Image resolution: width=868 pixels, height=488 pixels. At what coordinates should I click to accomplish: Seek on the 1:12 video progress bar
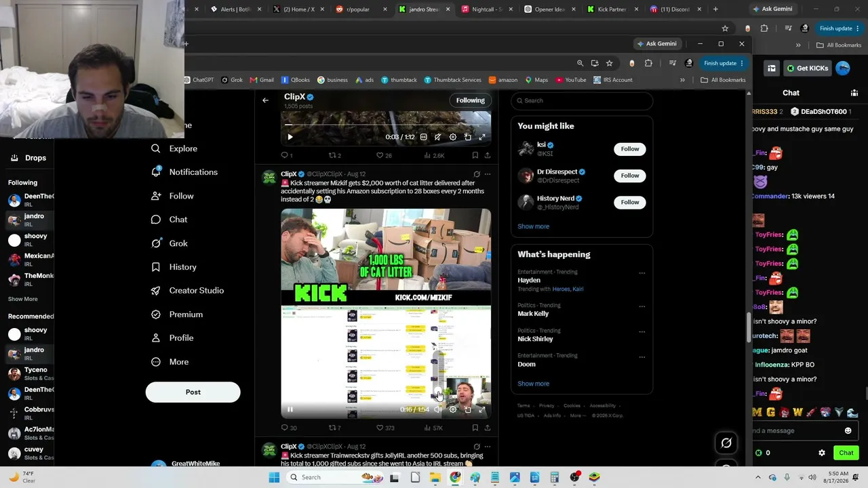tap(386, 125)
